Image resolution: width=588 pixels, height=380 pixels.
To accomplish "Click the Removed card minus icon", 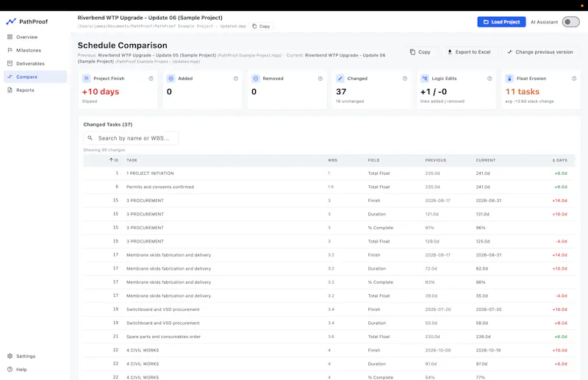I will pyautogui.click(x=256, y=79).
